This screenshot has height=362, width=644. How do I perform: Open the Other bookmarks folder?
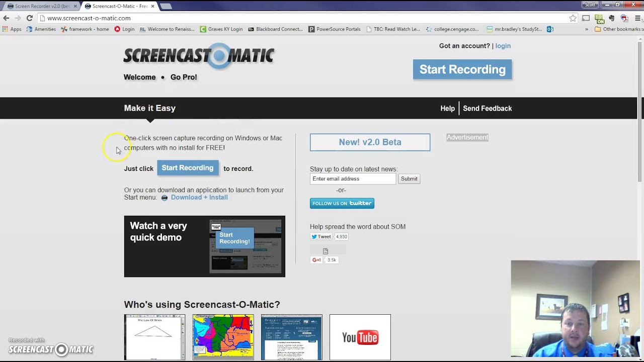tap(619, 29)
